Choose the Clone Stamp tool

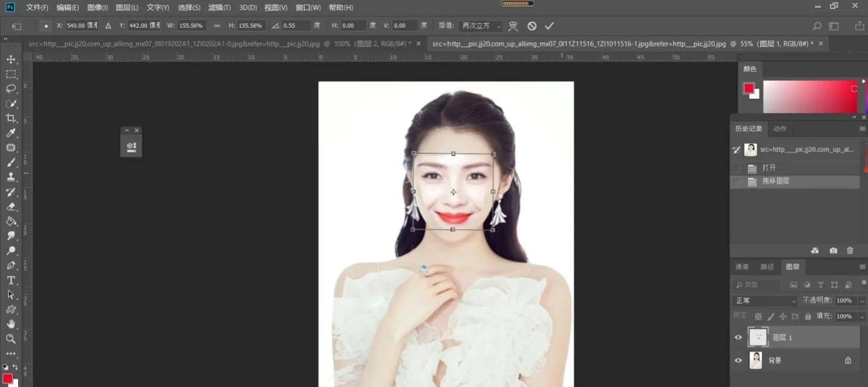click(10, 177)
